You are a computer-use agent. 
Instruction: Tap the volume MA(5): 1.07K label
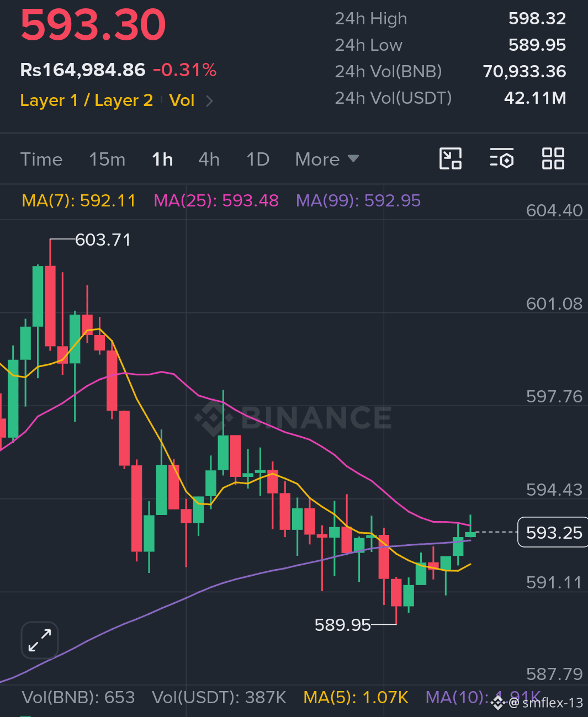356,698
